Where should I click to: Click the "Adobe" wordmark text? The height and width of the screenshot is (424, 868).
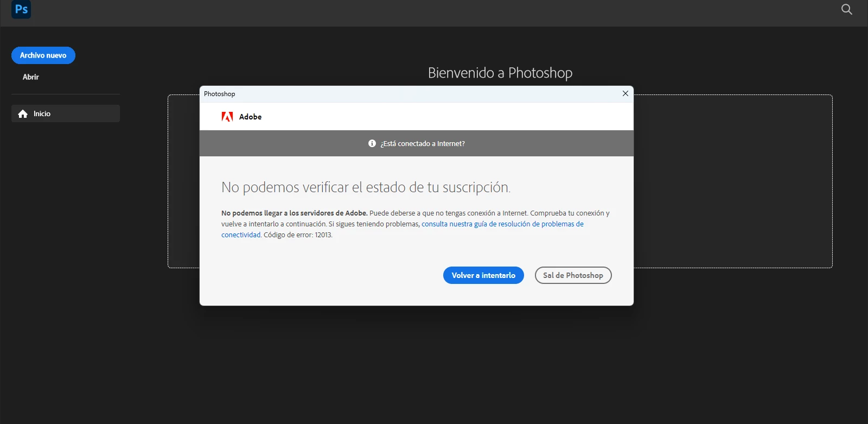pyautogui.click(x=251, y=117)
